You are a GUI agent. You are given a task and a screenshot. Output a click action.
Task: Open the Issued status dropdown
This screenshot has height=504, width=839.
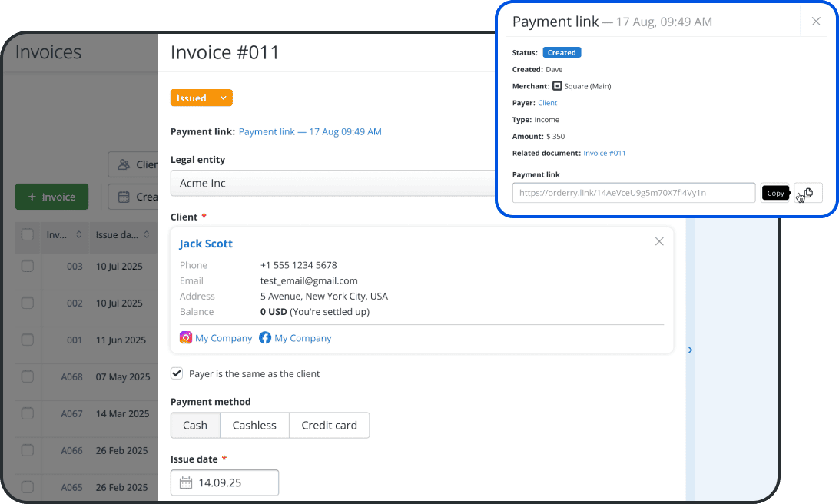coord(201,98)
